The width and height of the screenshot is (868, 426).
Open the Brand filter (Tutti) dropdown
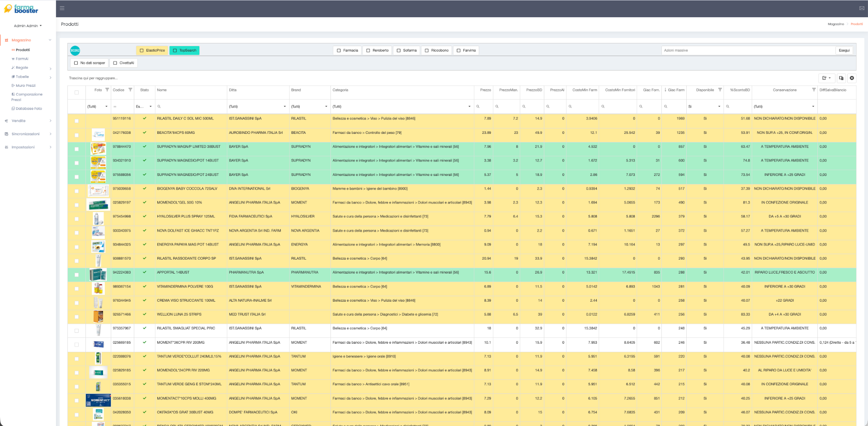point(326,107)
